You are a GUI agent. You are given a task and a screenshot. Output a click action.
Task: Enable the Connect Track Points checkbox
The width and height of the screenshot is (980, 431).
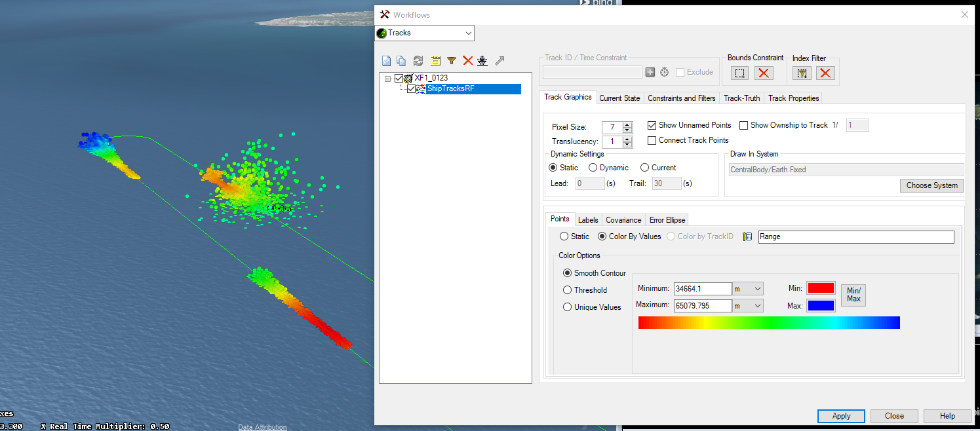652,140
